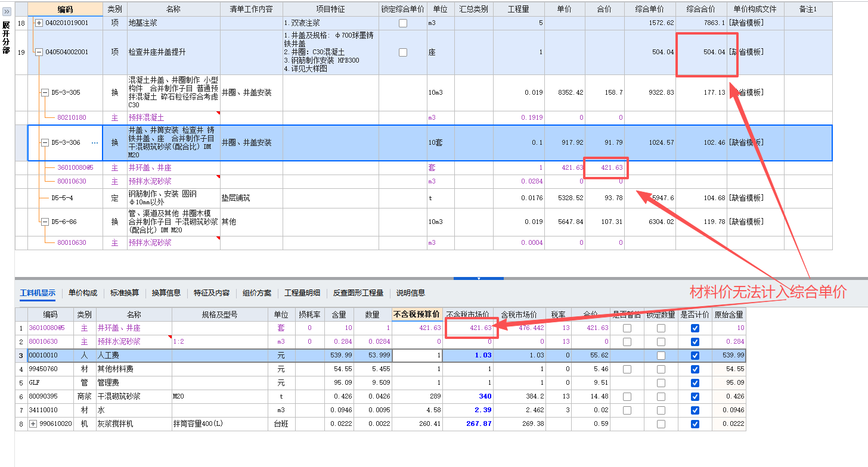Expand row 040201019001 with the plus icon

(39, 23)
